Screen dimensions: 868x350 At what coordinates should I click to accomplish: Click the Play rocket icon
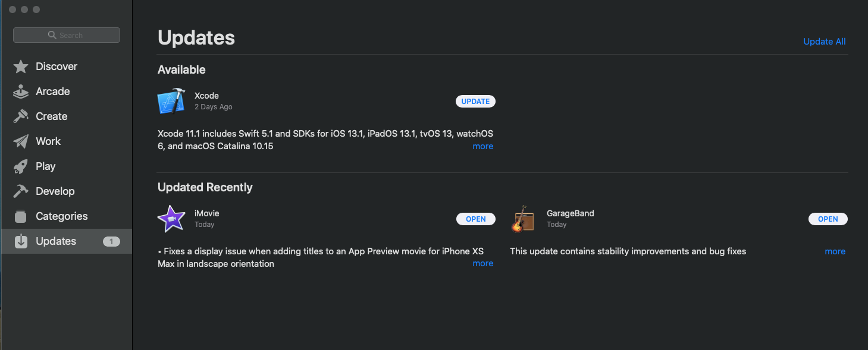pyautogui.click(x=21, y=166)
